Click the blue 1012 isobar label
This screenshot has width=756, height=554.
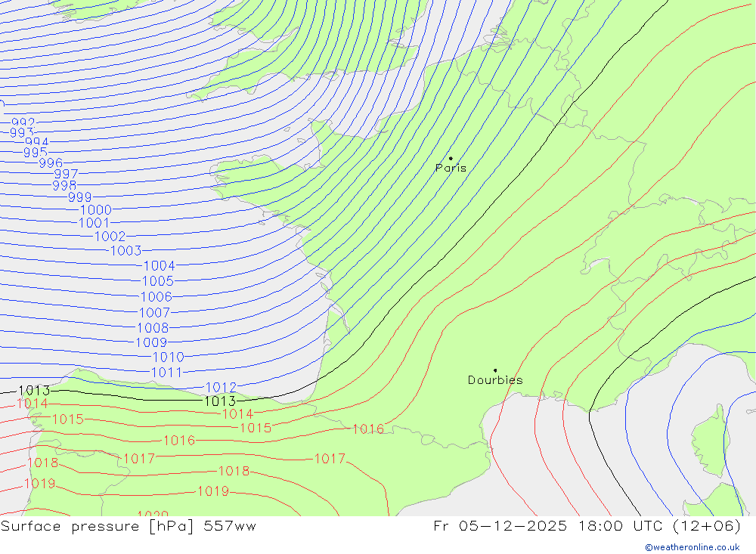coord(221,387)
